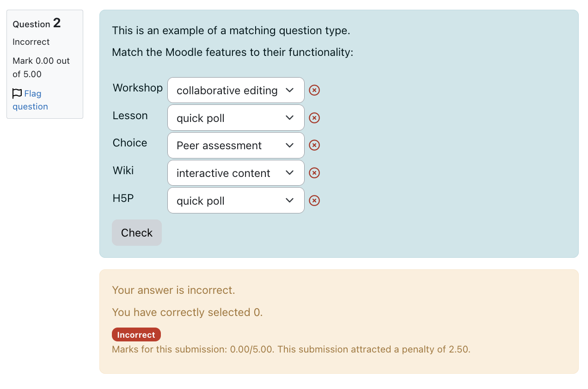Open the Lesson answer dropdown
588x389 pixels.
236,118
